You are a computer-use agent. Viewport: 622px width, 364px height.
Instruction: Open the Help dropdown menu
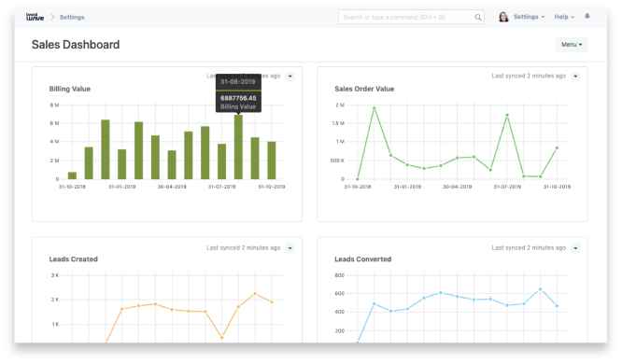pyautogui.click(x=564, y=17)
